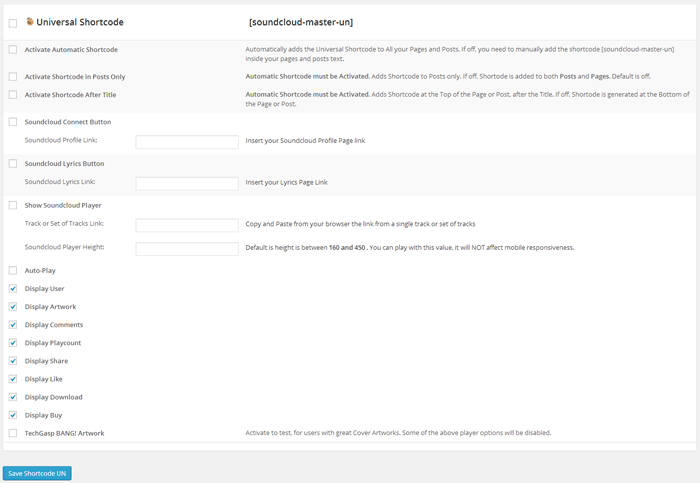Enable Activate Shortcode After Title option
Viewport: 700px width, 483px height.
click(x=13, y=94)
